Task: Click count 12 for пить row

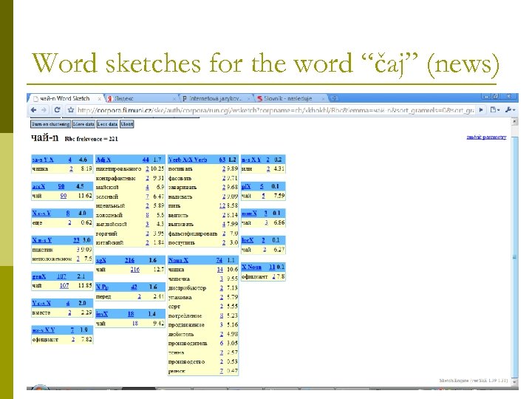Action: pyautogui.click(x=222, y=205)
